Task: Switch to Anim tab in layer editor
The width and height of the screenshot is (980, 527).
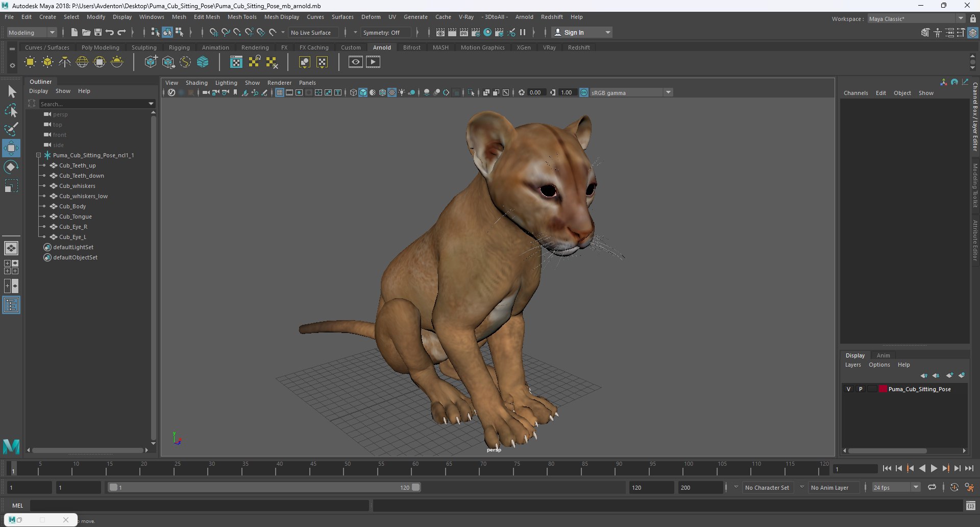Action: pos(883,355)
